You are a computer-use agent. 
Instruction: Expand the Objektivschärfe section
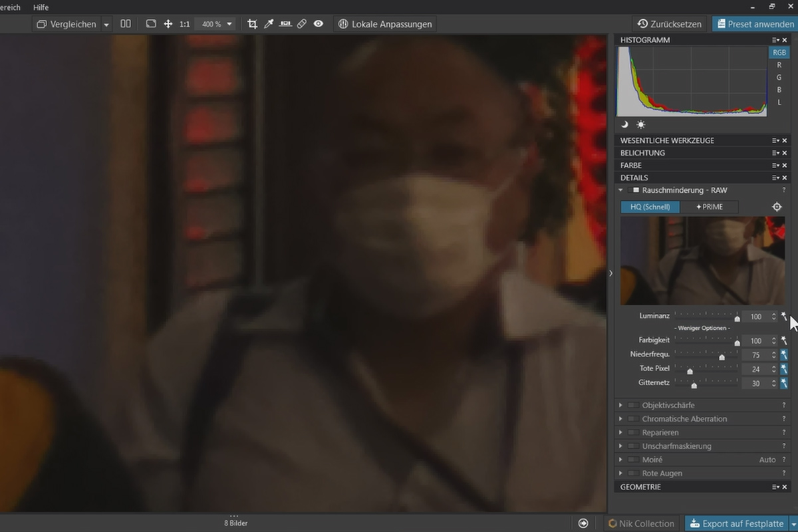coord(620,405)
